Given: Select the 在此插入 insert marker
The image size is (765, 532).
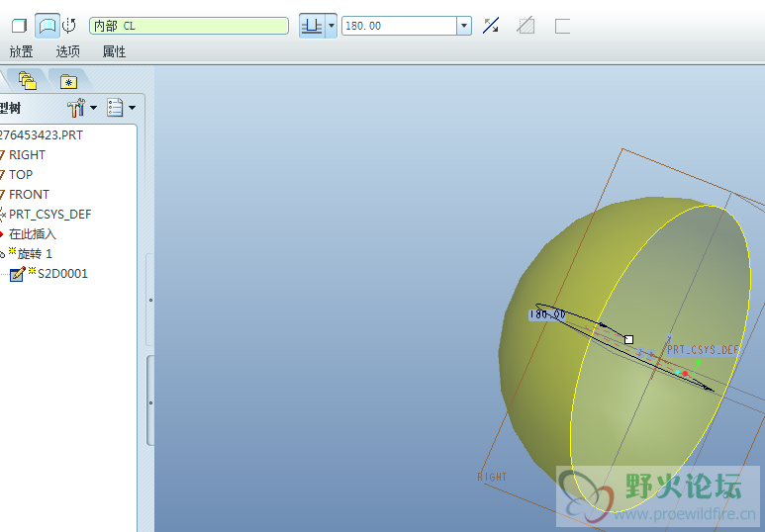Looking at the screenshot, I should (33, 234).
